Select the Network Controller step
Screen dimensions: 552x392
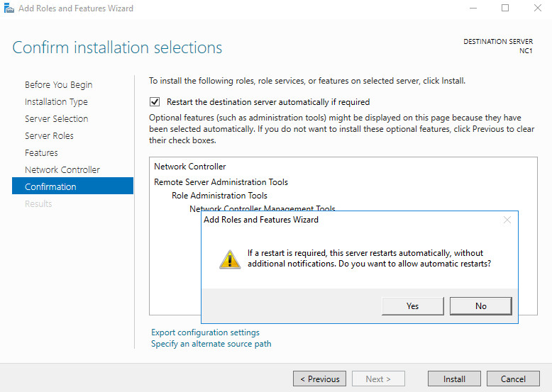[x=62, y=170]
